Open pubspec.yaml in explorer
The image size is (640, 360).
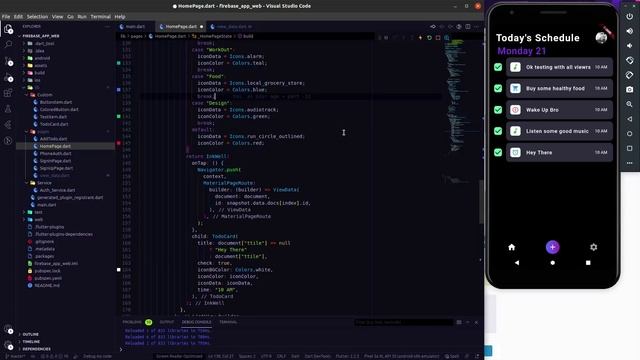[48, 278]
